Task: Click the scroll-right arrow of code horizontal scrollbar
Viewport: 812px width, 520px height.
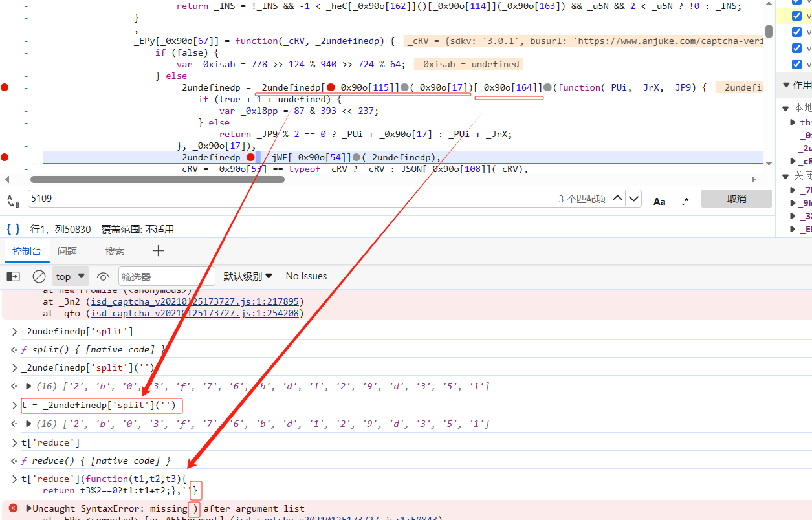Action: (x=754, y=179)
